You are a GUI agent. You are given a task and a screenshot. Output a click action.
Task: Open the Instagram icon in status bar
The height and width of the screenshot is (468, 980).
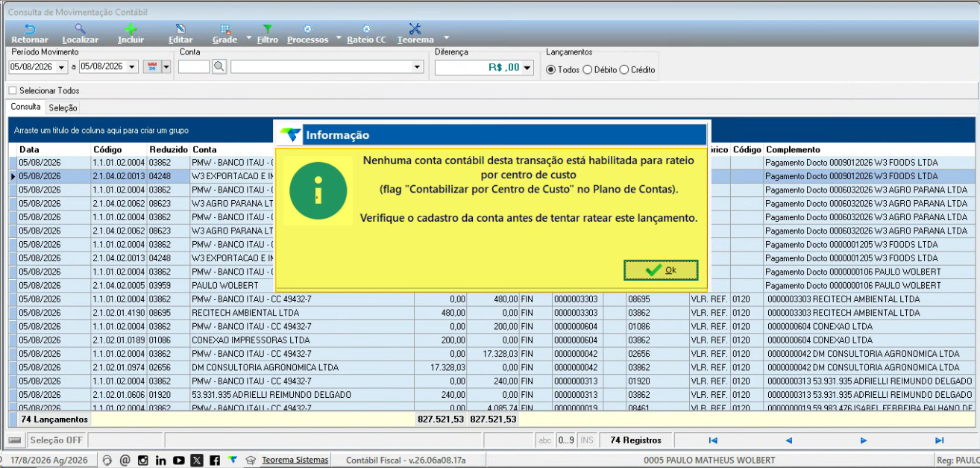pyautogui.click(x=142, y=461)
